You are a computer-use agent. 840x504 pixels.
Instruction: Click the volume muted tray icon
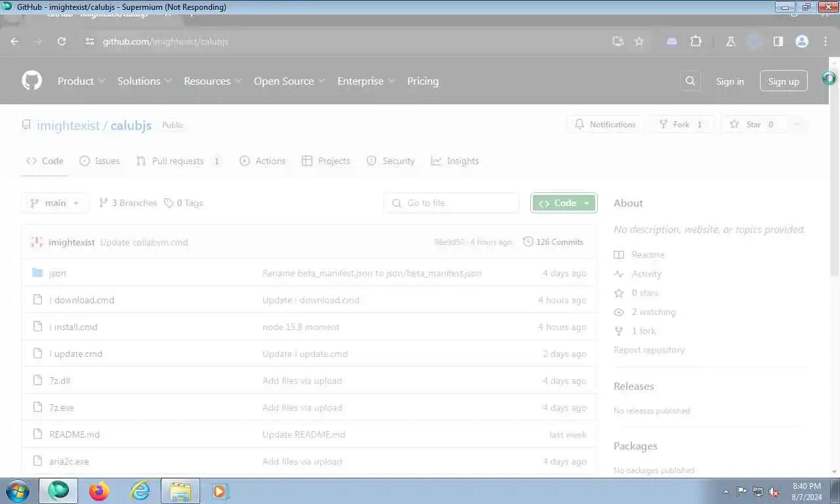[774, 492]
